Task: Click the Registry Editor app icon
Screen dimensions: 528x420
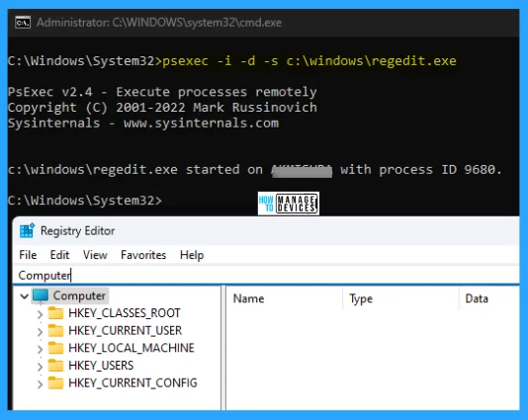Action: (27, 231)
